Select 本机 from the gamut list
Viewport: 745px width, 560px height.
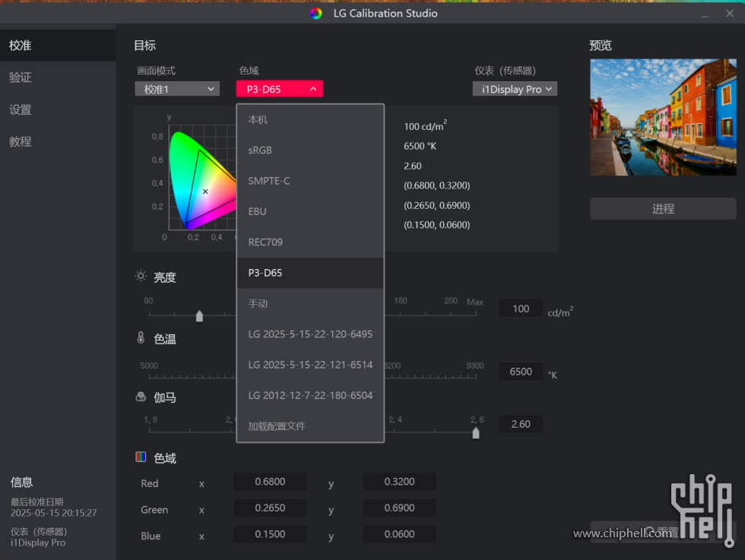pos(310,120)
